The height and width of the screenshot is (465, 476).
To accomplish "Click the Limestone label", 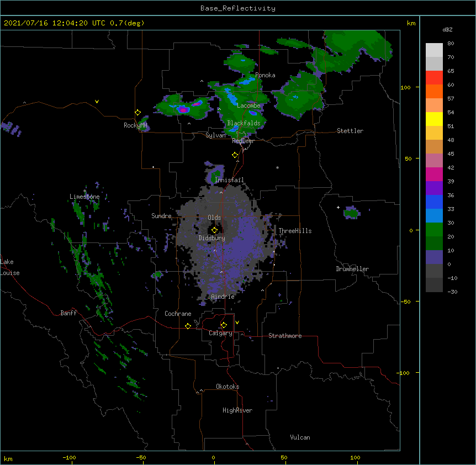I will (84, 197).
